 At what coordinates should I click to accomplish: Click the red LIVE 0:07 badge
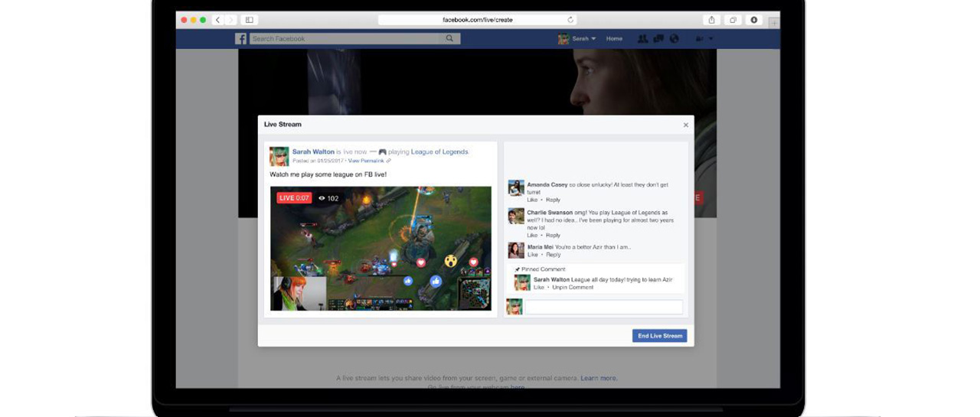[294, 198]
